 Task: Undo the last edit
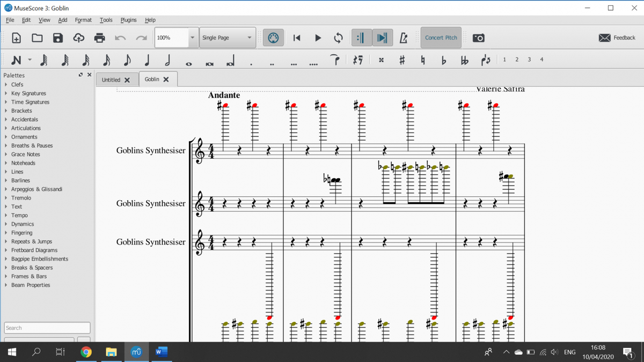[120, 38]
